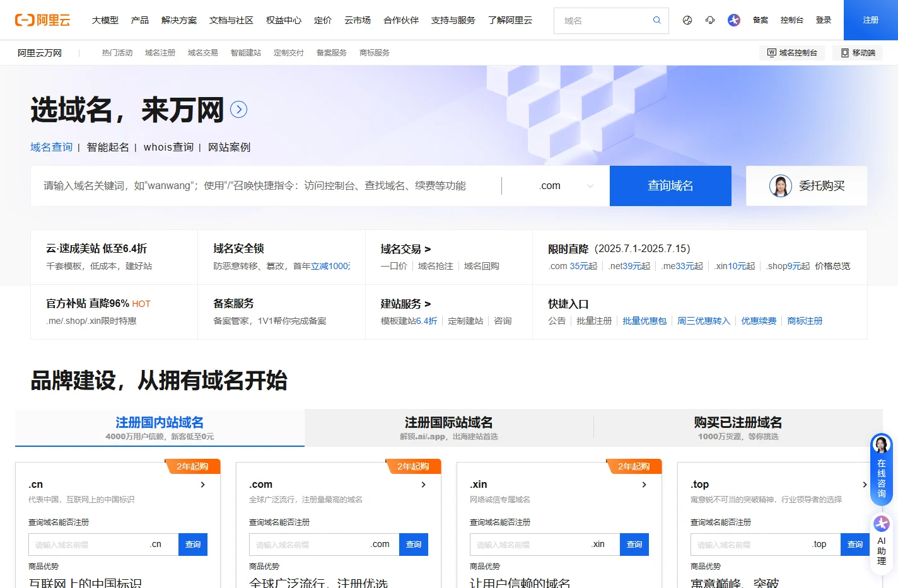Image resolution: width=898 pixels, height=588 pixels.
Task: Click the search magnifier icon in header
Action: 656,20
